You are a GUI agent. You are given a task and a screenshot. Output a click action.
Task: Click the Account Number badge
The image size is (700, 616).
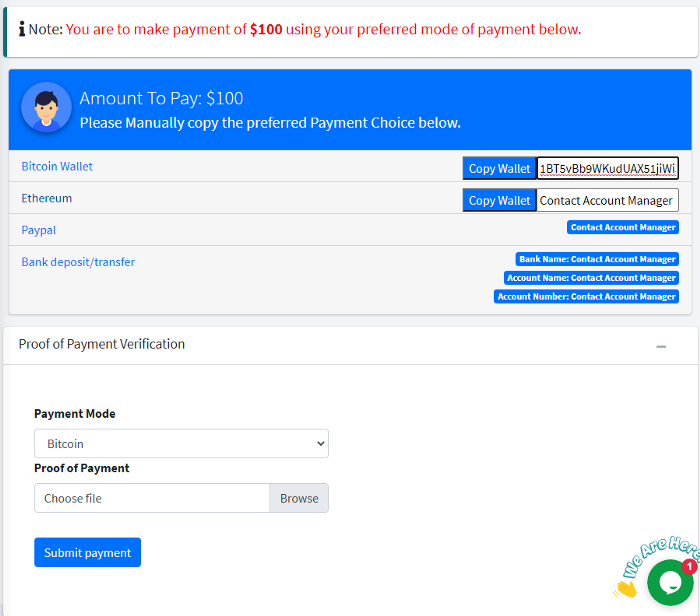point(587,296)
